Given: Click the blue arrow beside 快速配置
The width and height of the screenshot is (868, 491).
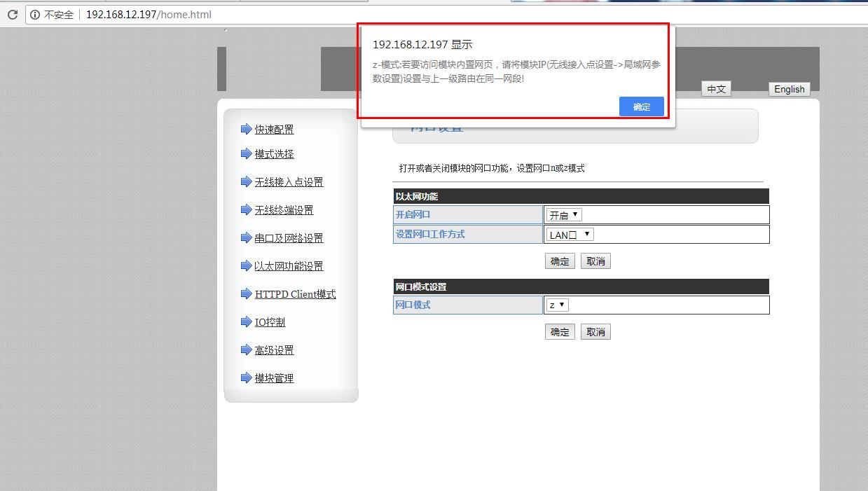Looking at the screenshot, I should click(246, 129).
